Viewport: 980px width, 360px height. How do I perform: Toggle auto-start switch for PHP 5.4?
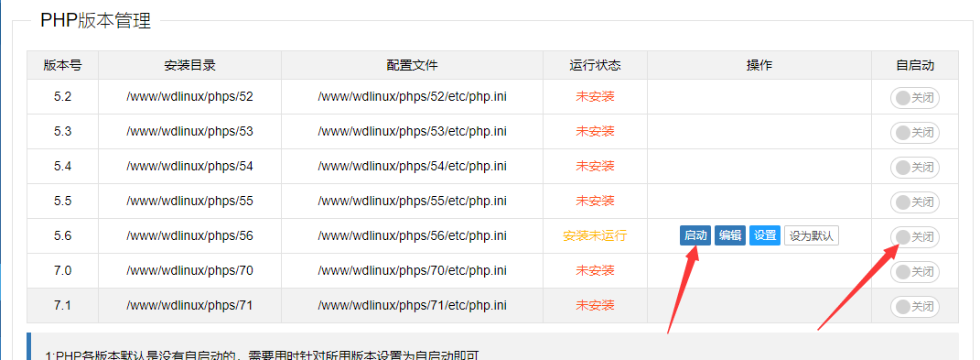pyautogui.click(x=914, y=168)
